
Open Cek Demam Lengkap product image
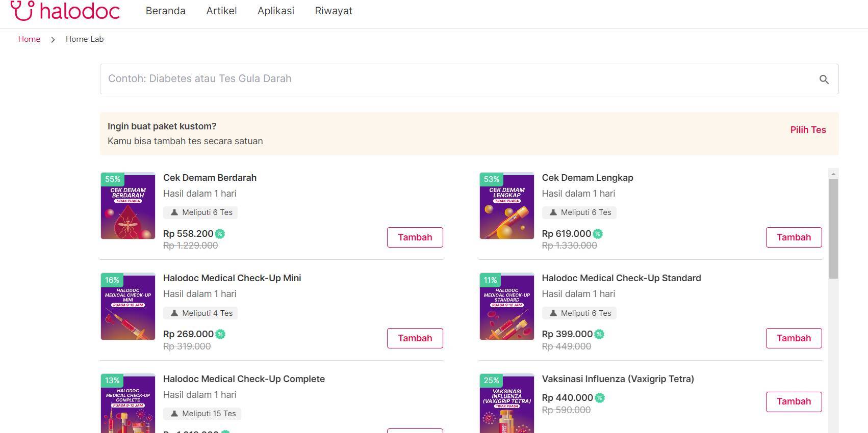click(x=506, y=206)
